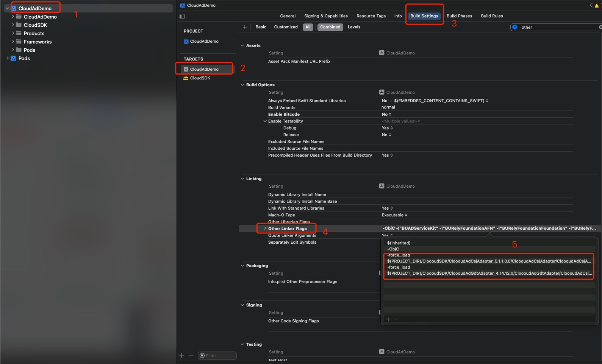
Task: Click the Frameworks folder icon
Action: [19, 42]
